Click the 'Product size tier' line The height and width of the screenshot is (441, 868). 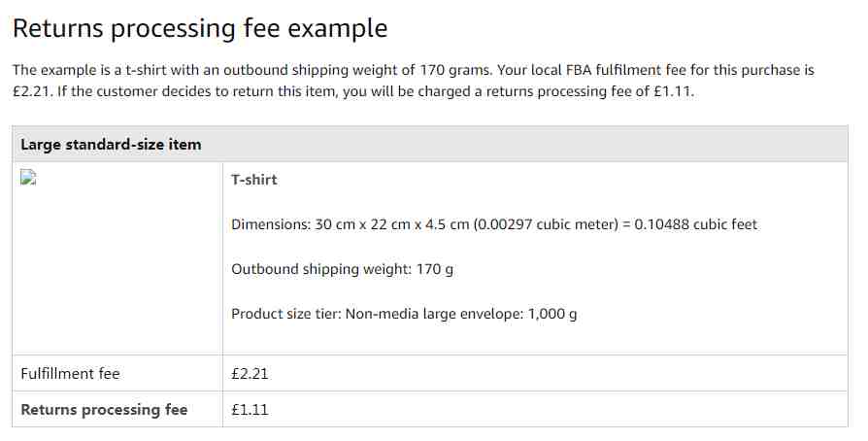tap(404, 314)
